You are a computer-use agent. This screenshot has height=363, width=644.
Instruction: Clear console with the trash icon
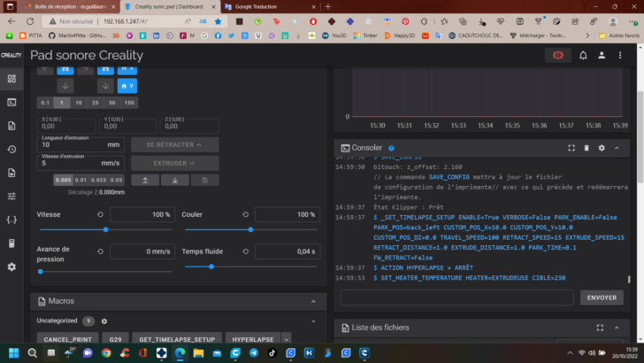pyautogui.click(x=586, y=148)
